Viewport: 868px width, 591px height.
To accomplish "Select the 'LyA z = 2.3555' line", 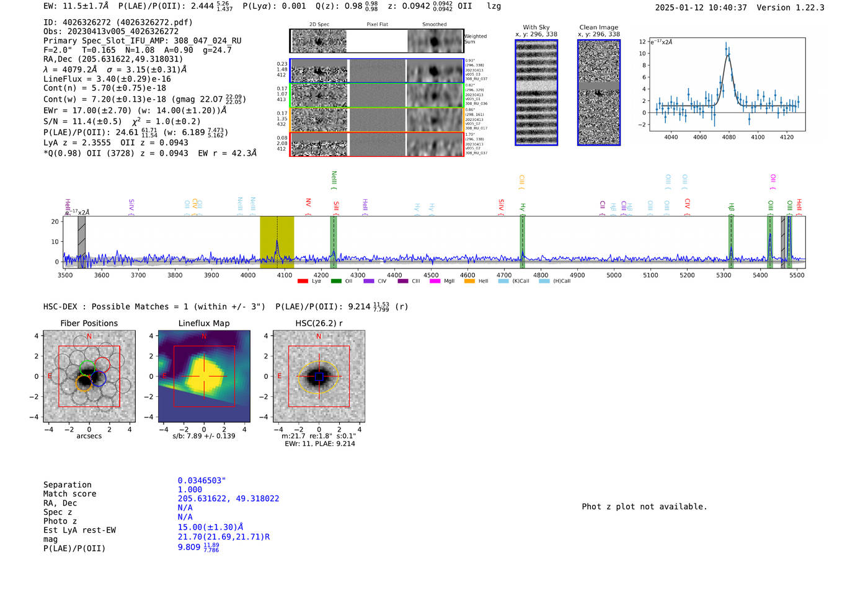I will coord(77,143).
